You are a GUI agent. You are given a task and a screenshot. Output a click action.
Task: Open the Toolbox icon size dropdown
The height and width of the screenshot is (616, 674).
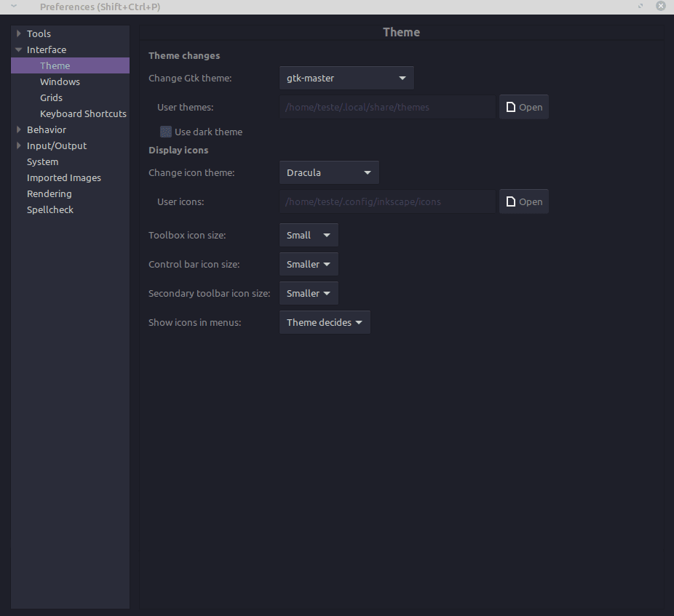tap(309, 235)
